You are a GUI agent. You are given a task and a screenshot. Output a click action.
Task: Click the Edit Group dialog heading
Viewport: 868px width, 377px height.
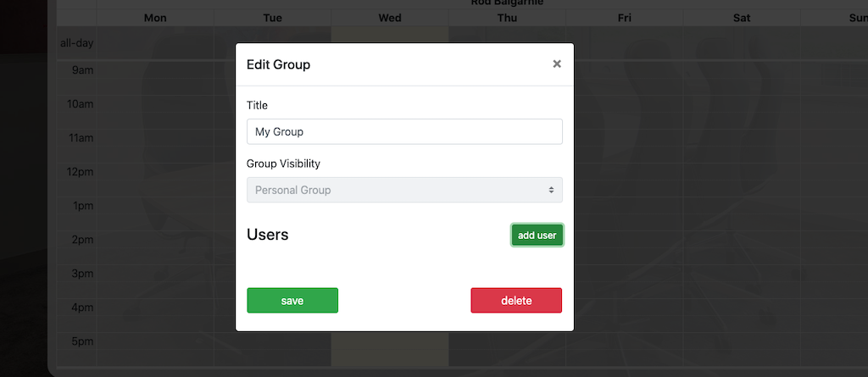[x=278, y=64]
